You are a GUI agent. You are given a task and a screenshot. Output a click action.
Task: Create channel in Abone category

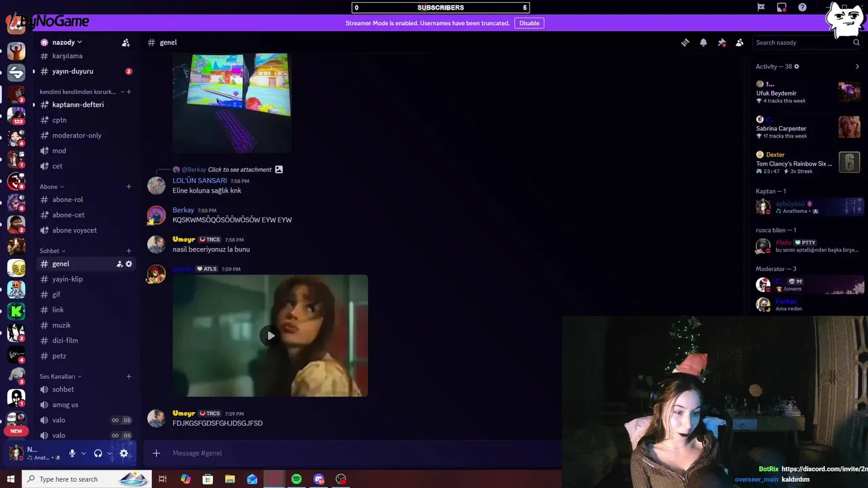click(x=129, y=186)
